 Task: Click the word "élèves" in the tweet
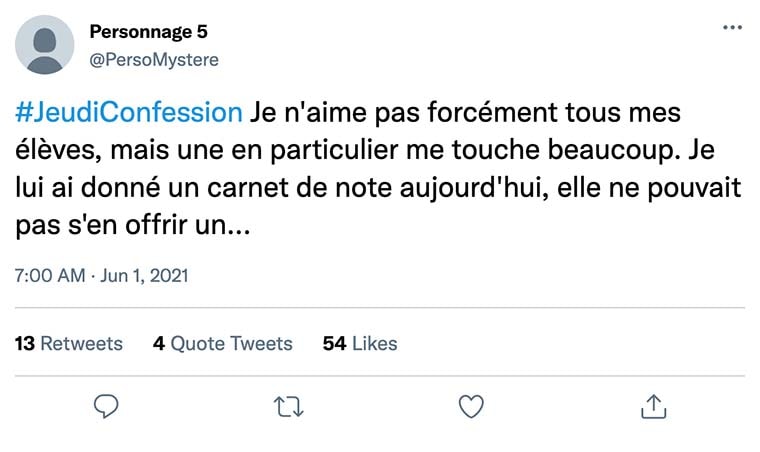(x=53, y=150)
